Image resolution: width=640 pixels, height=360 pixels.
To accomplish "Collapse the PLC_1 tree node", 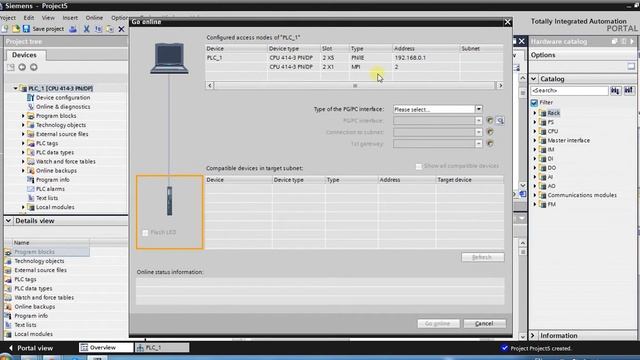I will pos(16,88).
